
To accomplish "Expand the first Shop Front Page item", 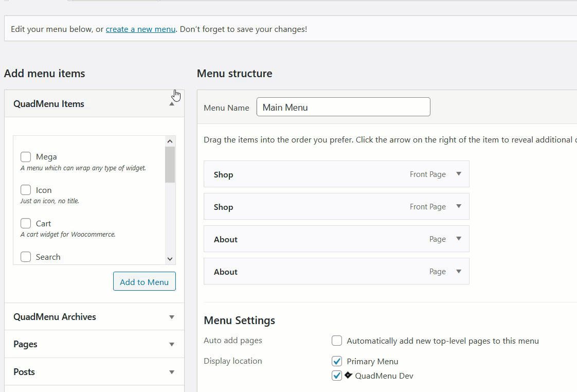I will (x=459, y=174).
